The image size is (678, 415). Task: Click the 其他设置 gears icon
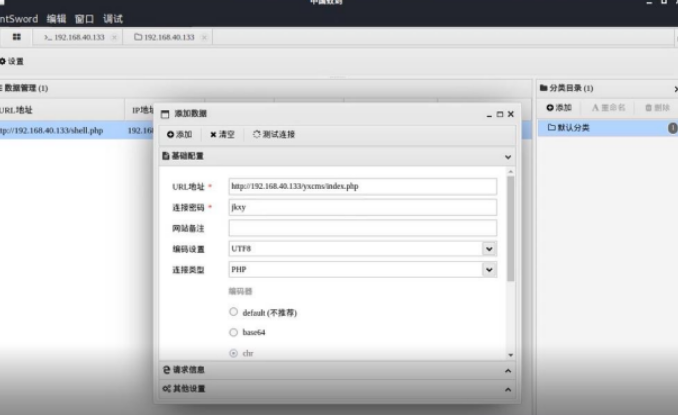tap(166, 389)
